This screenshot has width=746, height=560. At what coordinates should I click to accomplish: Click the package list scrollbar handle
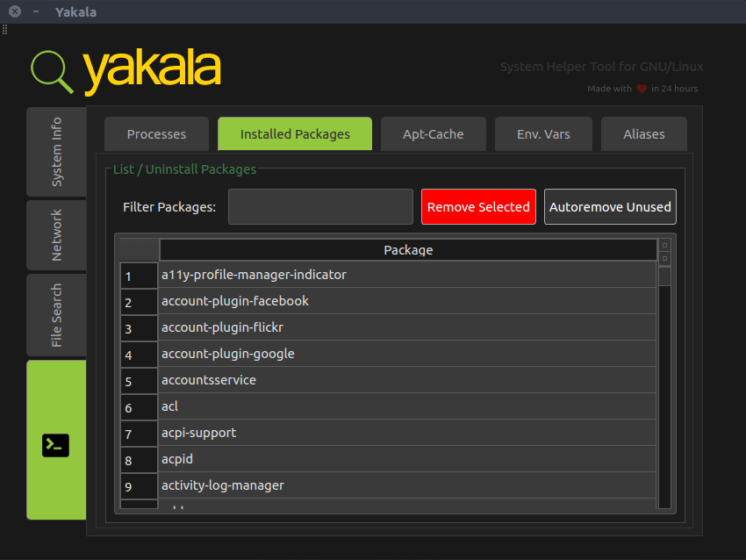[664, 276]
